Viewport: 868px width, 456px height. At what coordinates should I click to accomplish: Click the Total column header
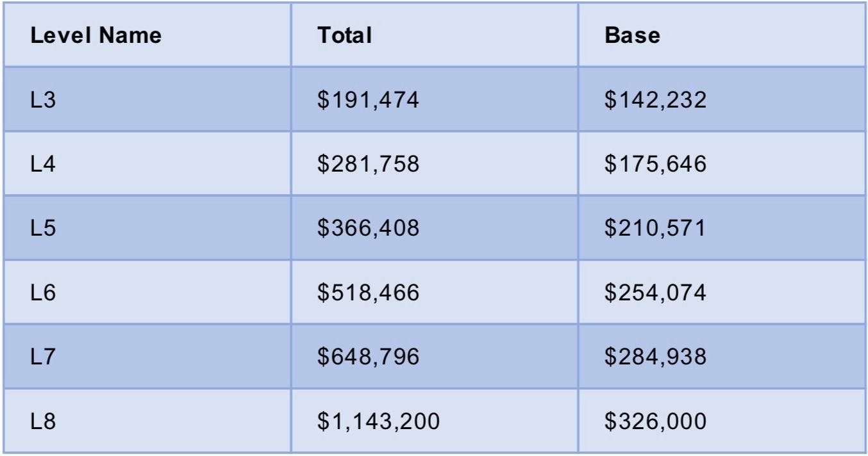(345, 36)
